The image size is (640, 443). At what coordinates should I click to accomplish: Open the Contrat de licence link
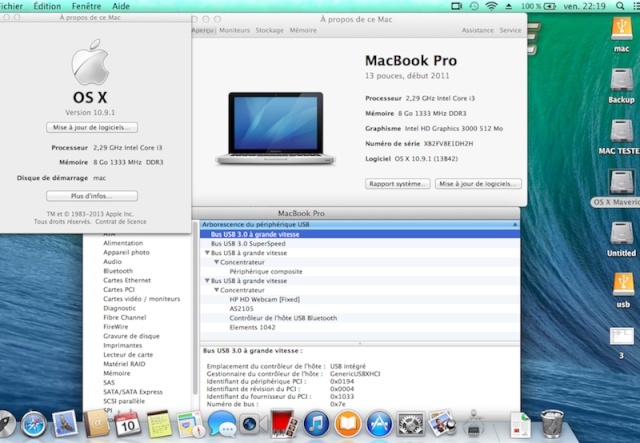coord(121,222)
